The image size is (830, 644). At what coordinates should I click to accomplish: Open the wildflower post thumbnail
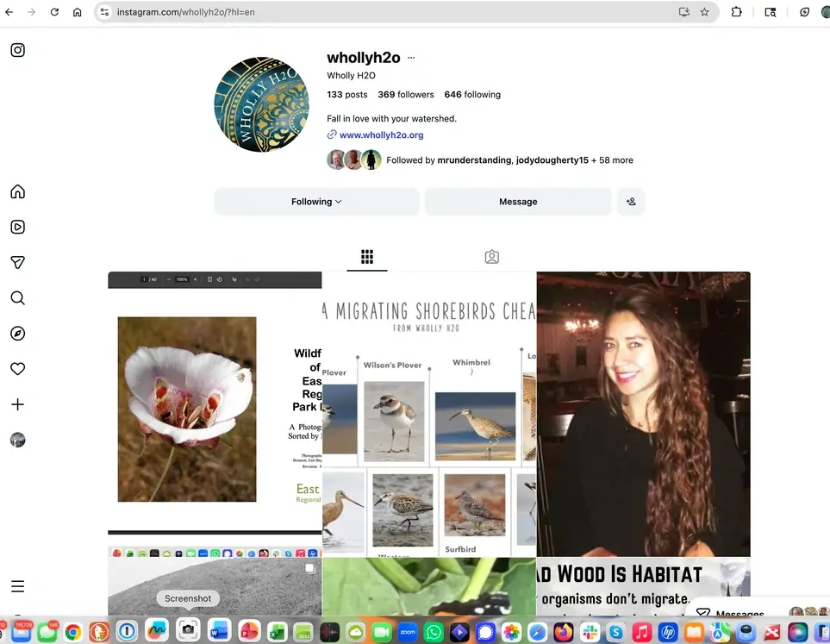(215, 414)
